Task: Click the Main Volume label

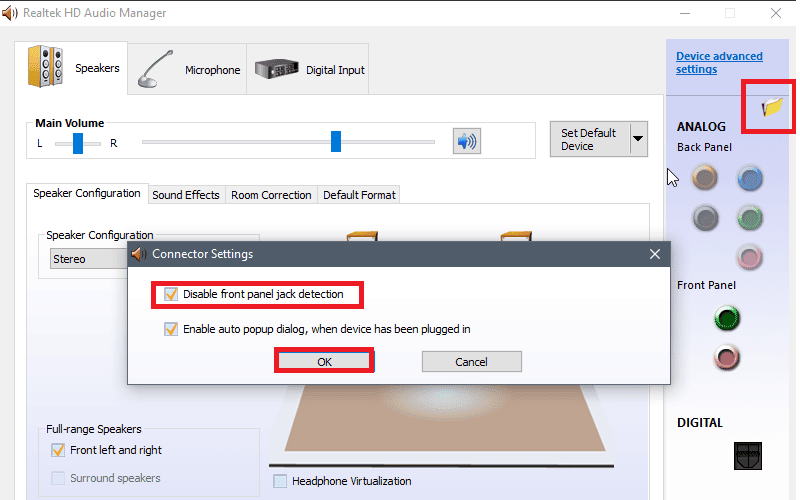Action: tap(69, 123)
